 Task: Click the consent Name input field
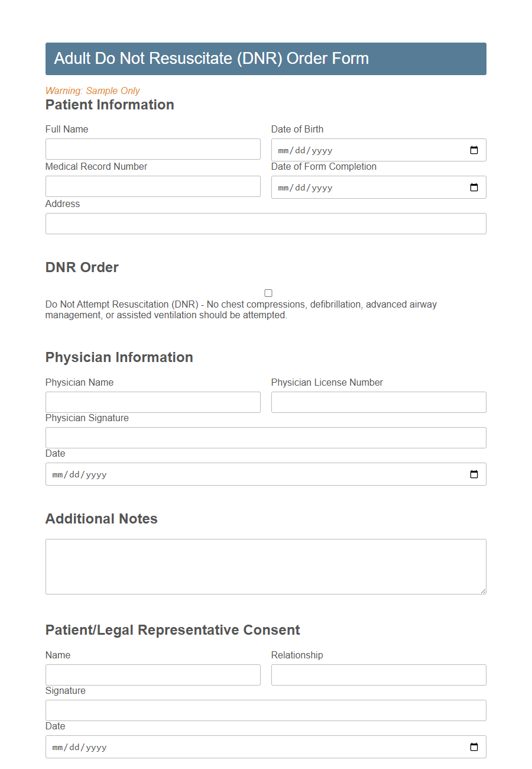153,674
